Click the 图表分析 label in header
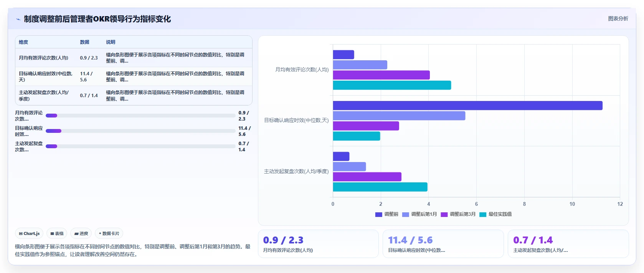Image resolution: width=644 pixels, height=273 pixels. 618,18
